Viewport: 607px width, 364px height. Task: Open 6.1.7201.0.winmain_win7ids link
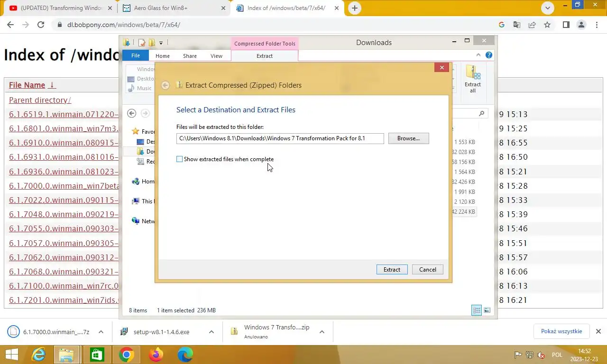[64, 300]
